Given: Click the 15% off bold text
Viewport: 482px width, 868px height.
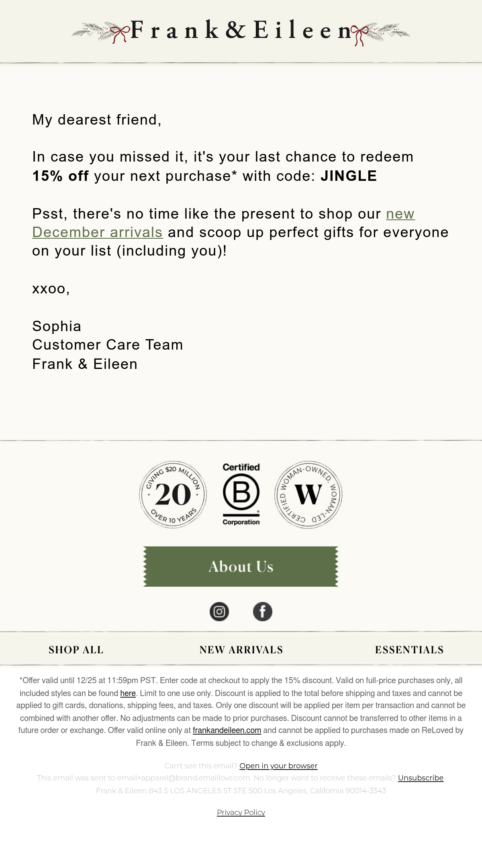Looking at the screenshot, I should pyautogui.click(x=60, y=176).
